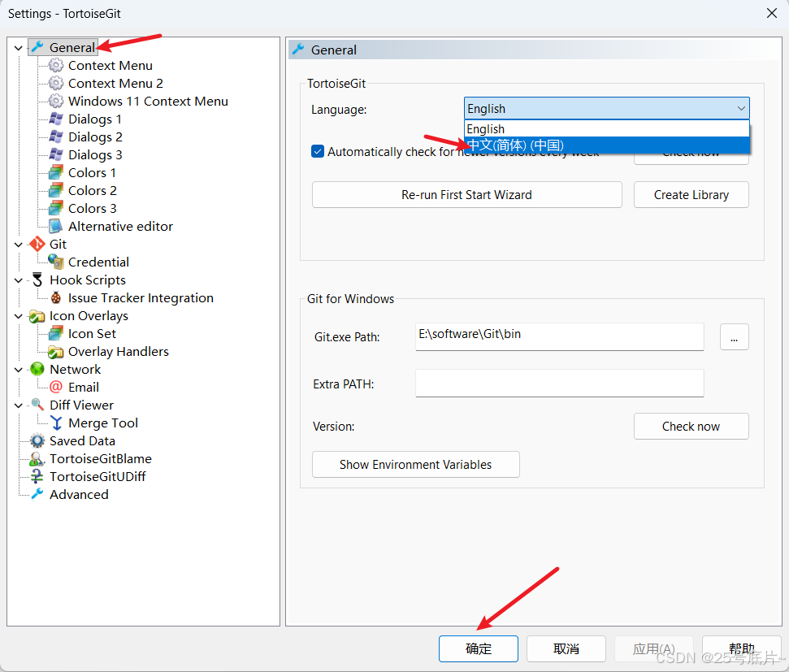Screen dimensions: 789x672
Task: Click the Context Menu gear icon
Action: click(56, 66)
